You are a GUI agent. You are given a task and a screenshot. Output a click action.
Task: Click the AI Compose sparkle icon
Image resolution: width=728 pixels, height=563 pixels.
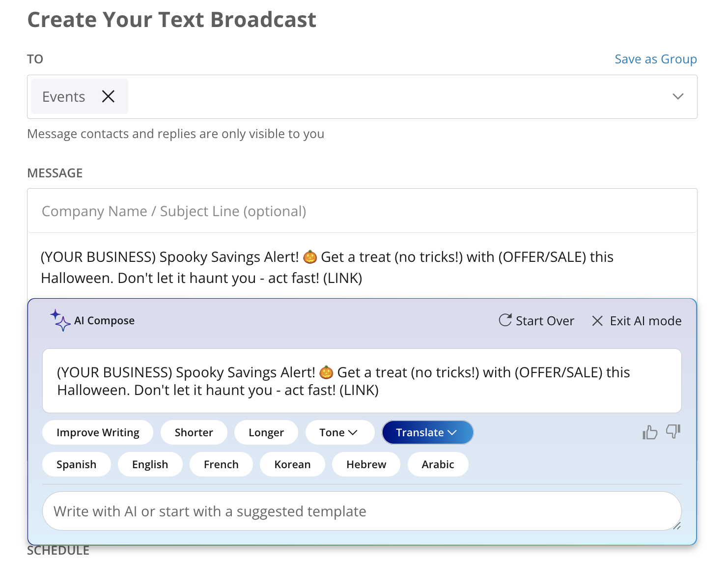tap(60, 320)
